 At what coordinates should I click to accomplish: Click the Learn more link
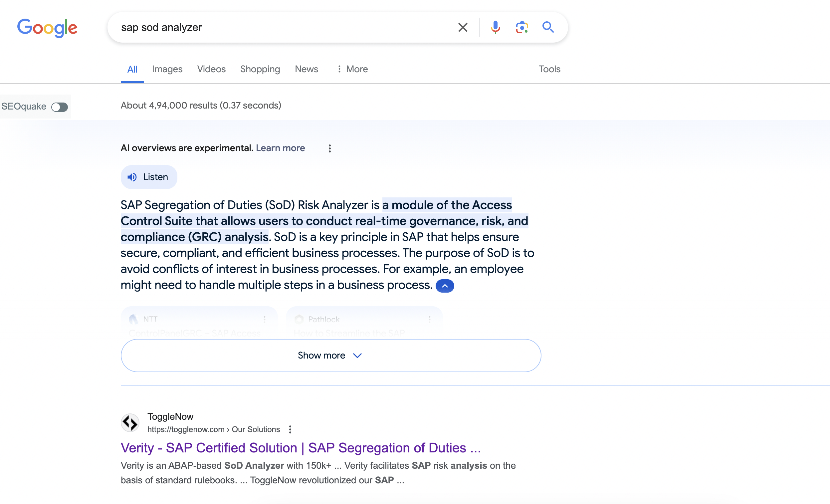(x=280, y=148)
